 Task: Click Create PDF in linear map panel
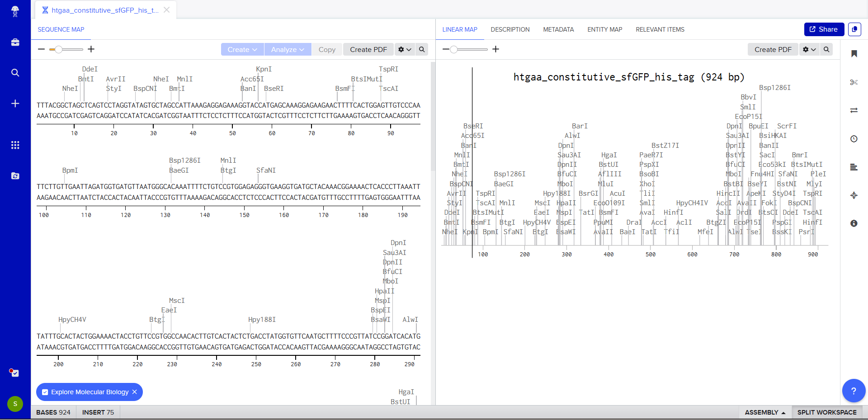click(x=773, y=49)
